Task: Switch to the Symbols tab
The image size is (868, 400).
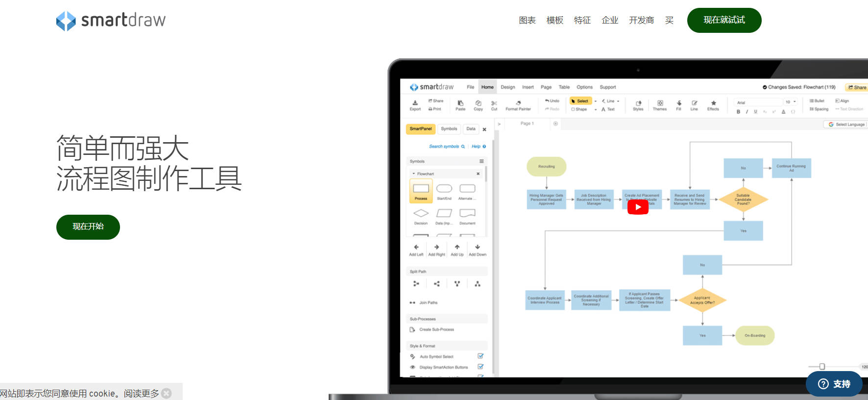Action: pyautogui.click(x=449, y=129)
